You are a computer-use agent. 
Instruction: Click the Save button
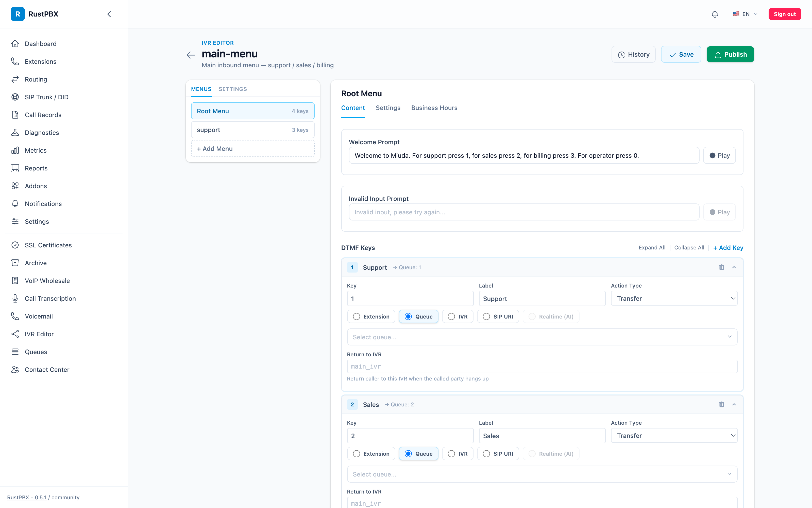click(681, 54)
